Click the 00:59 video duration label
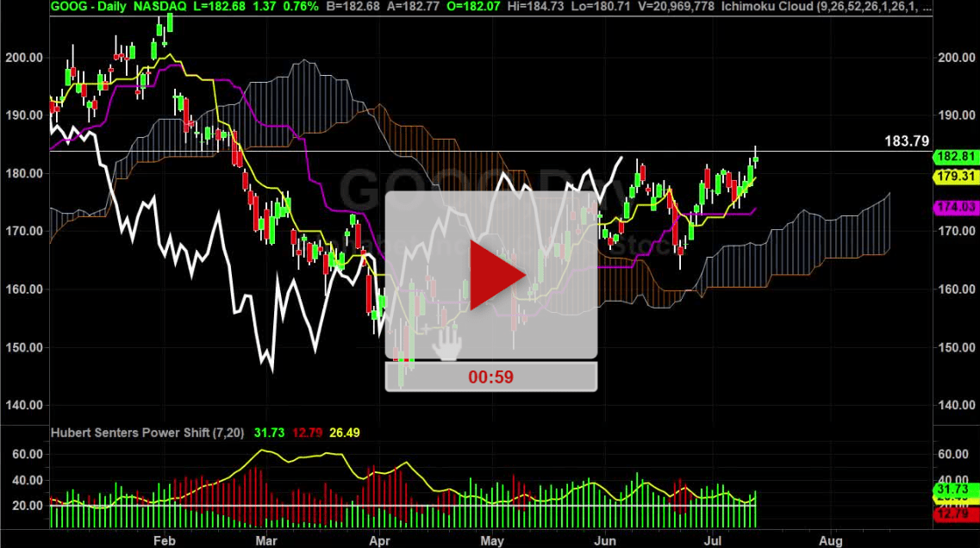980x548 pixels. tap(490, 377)
